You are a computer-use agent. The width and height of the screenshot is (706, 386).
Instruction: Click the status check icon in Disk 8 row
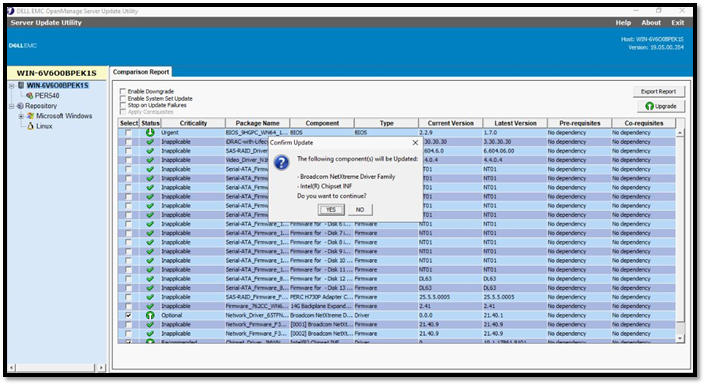(150, 242)
